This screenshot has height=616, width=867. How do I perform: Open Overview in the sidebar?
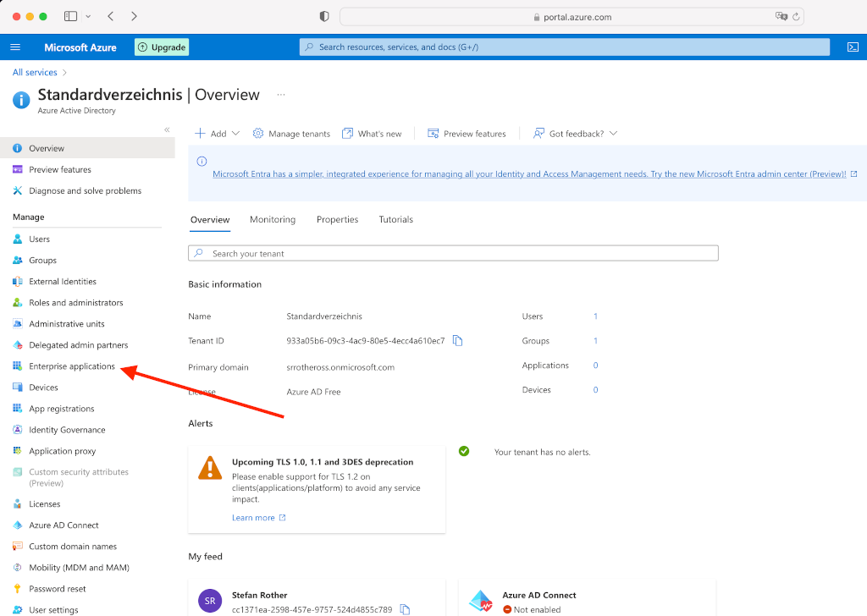87,148
